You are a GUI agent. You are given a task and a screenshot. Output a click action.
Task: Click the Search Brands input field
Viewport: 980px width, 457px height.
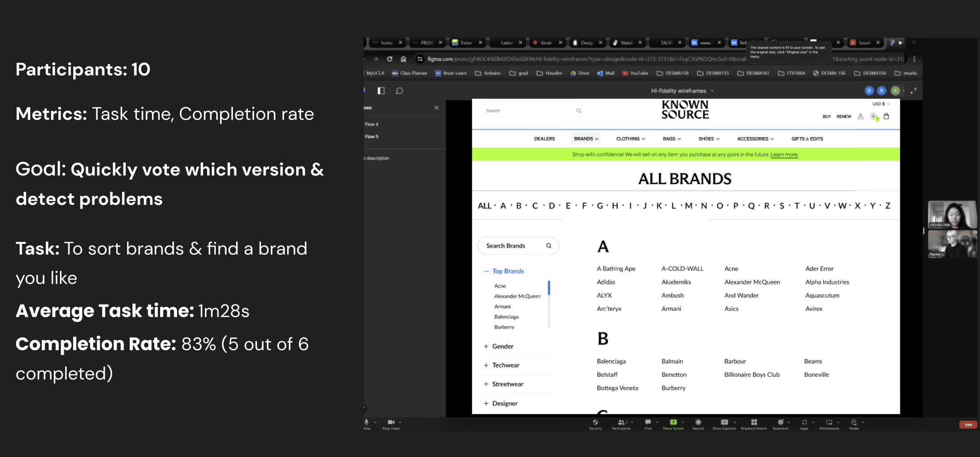click(518, 246)
